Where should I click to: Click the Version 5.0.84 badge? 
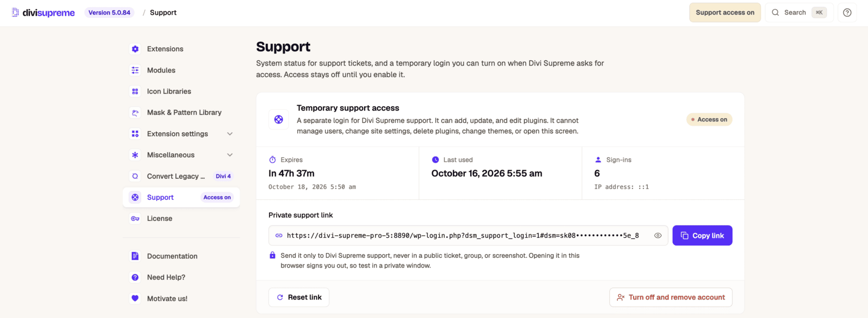[x=110, y=12]
